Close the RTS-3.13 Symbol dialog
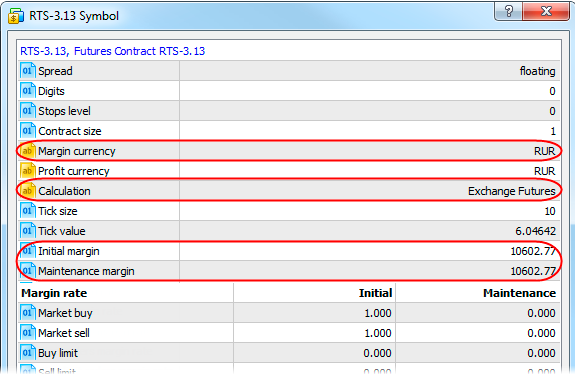 coord(546,11)
